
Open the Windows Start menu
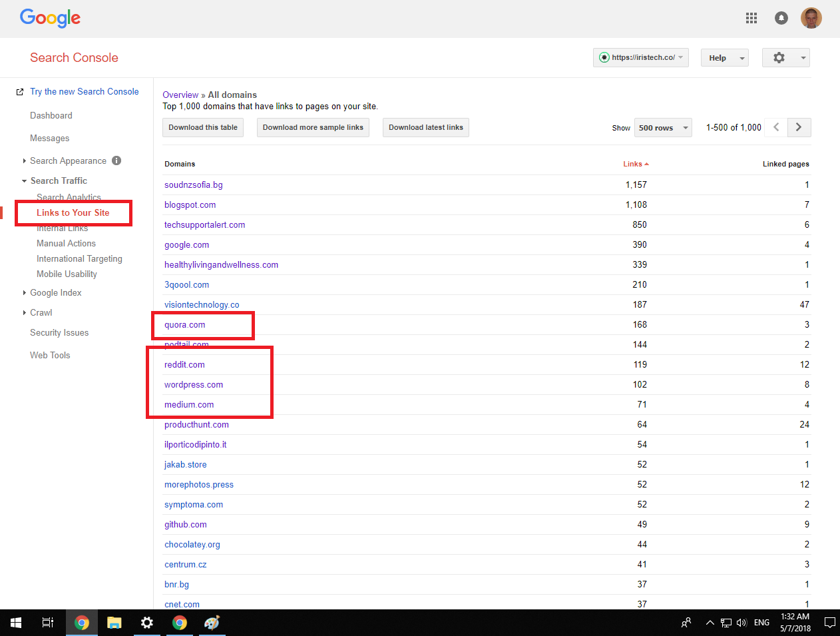pos(16,623)
